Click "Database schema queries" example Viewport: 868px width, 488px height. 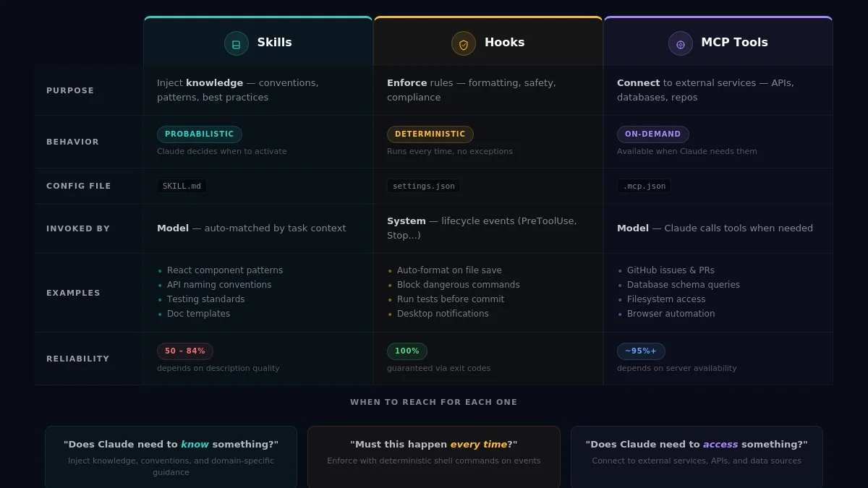pyautogui.click(x=684, y=285)
